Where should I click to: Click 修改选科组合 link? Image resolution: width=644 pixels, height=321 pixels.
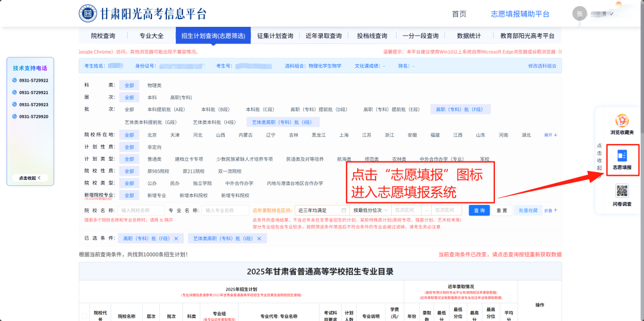543,66
